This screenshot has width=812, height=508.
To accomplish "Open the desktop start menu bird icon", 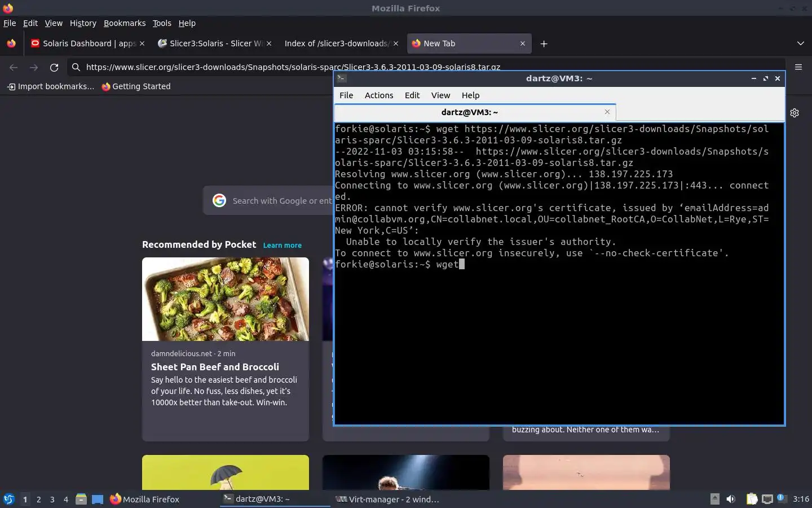I will [x=9, y=499].
